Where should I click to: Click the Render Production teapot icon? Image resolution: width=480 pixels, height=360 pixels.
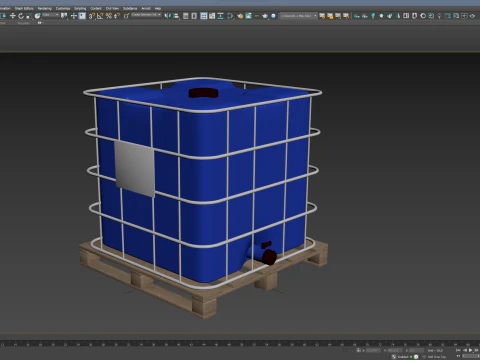pyautogui.click(x=265, y=16)
